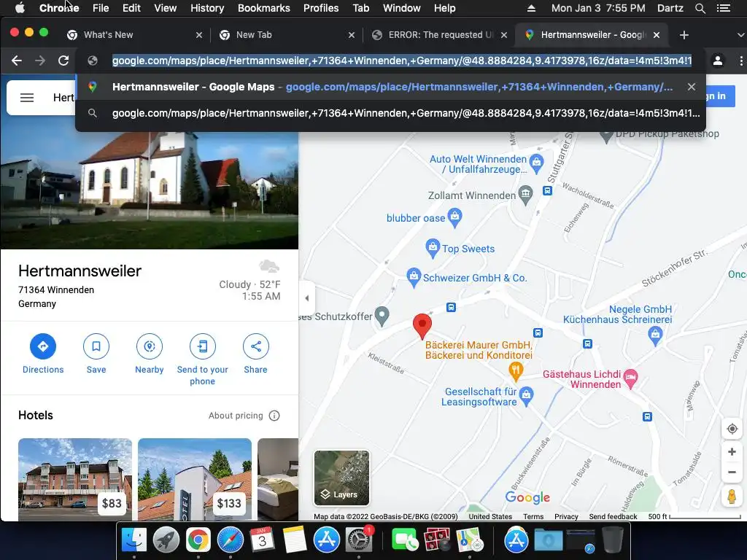Click the browser Back arrow
This screenshot has height=560, width=747.
(x=17, y=61)
